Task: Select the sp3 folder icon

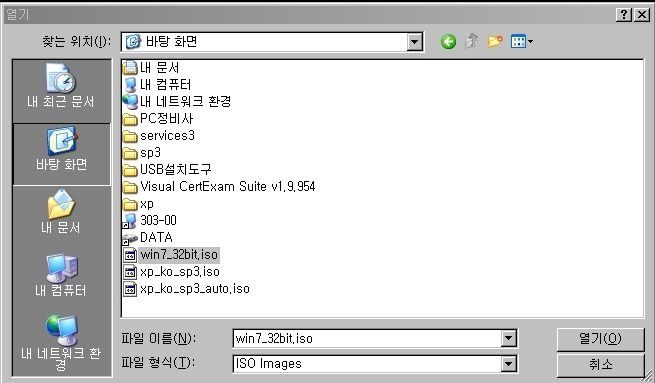Action: pyautogui.click(x=130, y=153)
